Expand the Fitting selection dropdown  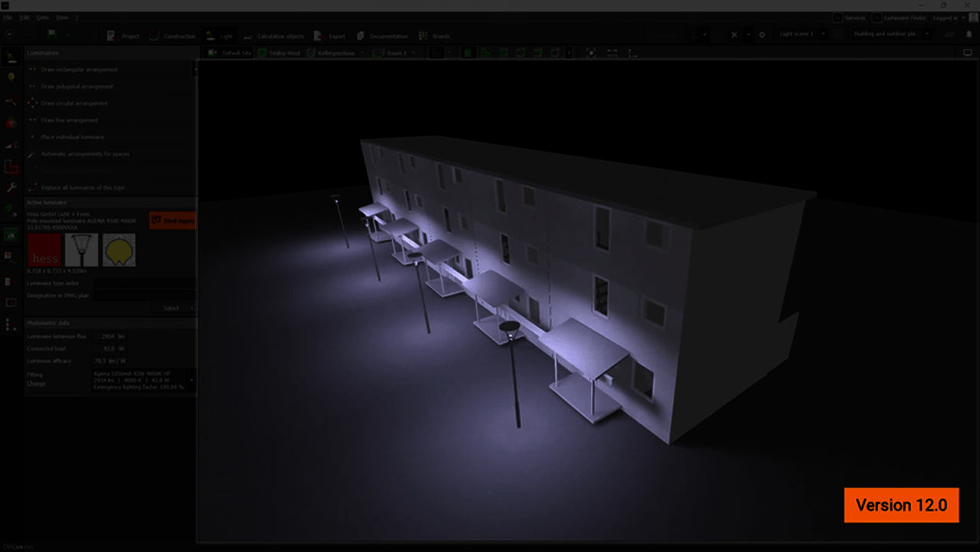click(191, 380)
